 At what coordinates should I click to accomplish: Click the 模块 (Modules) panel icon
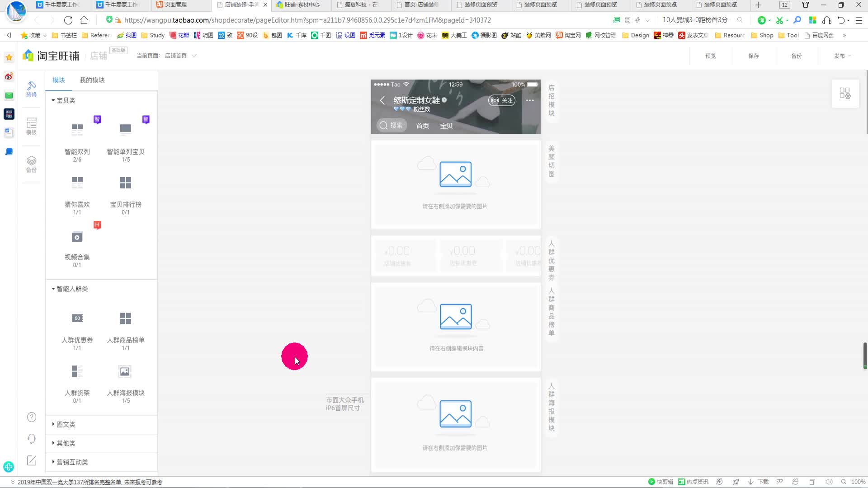point(58,80)
